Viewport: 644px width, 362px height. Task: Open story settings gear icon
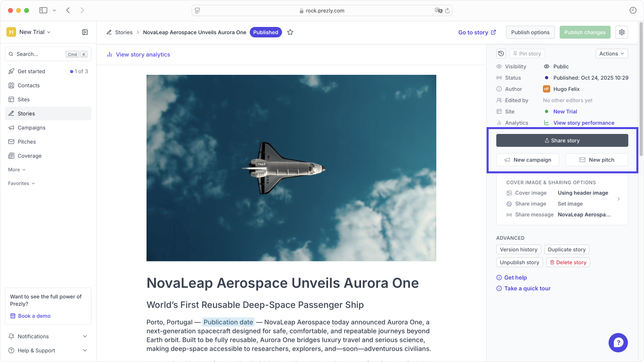(622, 32)
